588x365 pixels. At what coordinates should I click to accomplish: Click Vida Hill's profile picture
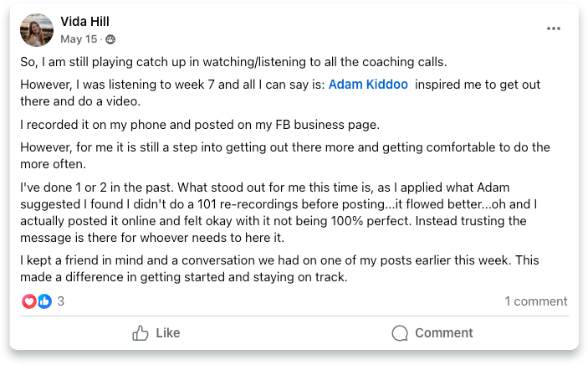click(x=37, y=30)
